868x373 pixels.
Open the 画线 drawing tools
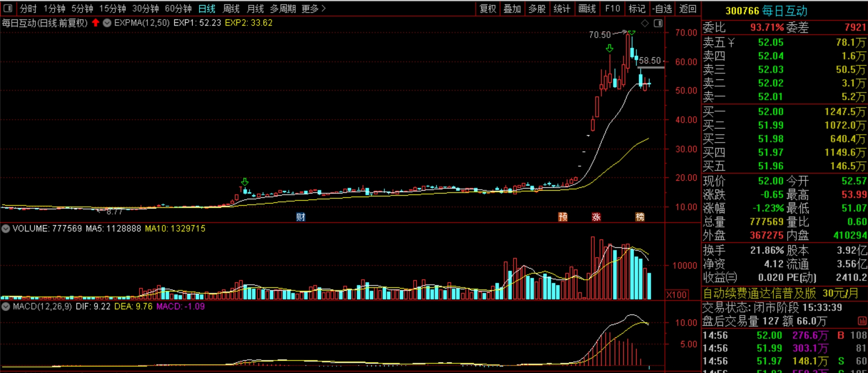587,9
